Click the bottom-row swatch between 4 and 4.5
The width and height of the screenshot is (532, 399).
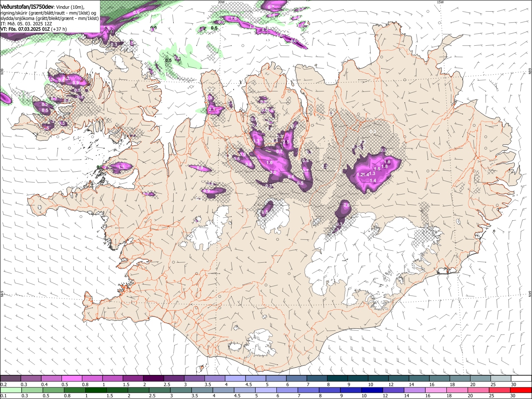224,390
